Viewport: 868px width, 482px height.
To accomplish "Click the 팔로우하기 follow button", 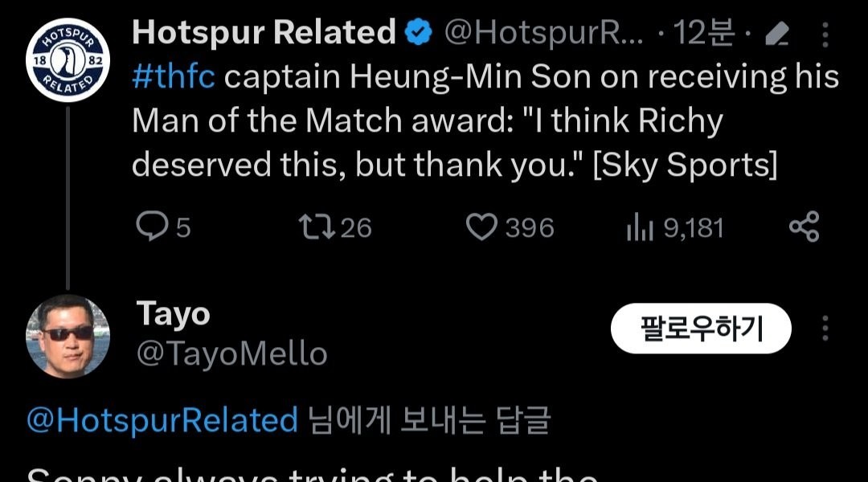I will (x=701, y=329).
